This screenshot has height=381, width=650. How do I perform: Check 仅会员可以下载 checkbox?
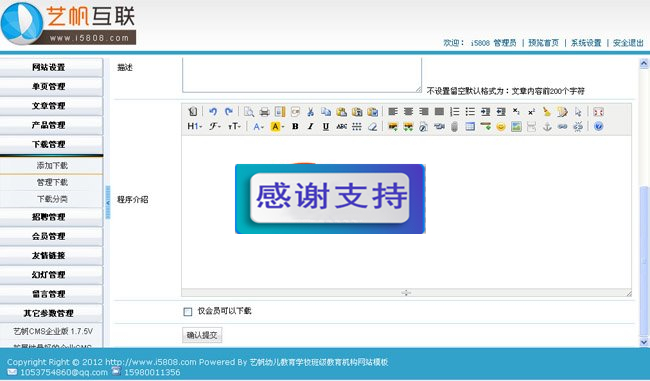tap(188, 312)
